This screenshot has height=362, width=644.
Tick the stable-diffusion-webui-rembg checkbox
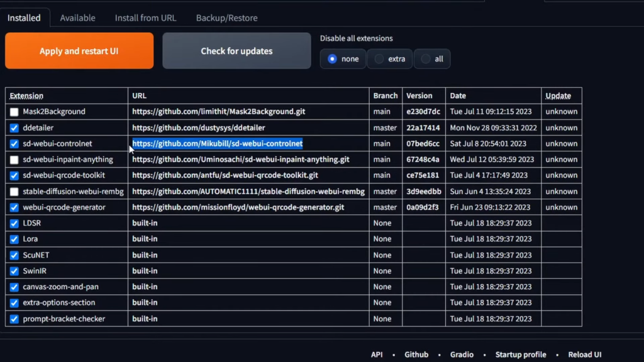(14, 192)
